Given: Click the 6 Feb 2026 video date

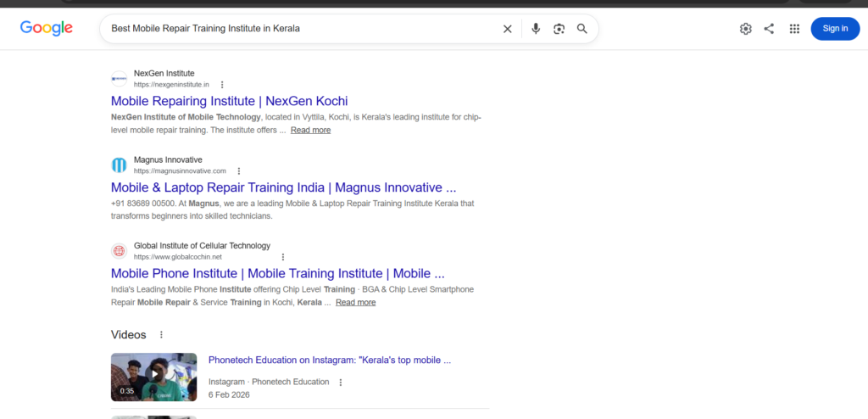Looking at the screenshot, I should pyautogui.click(x=229, y=394).
